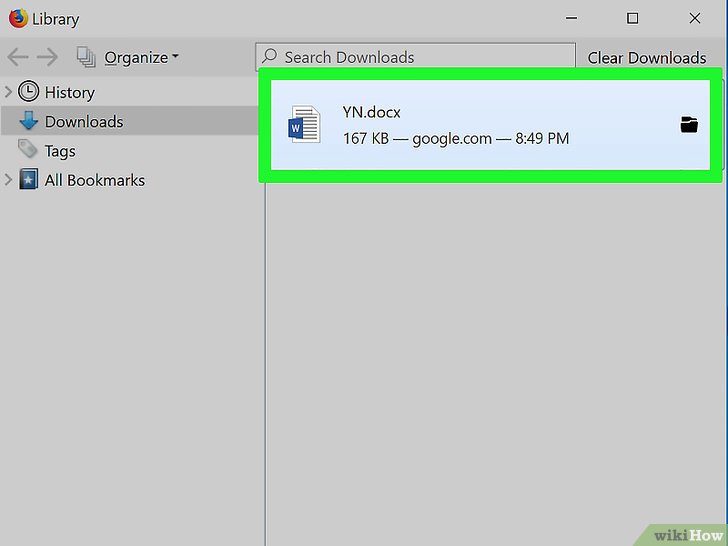Go forward using the right arrow
The height and width of the screenshot is (546, 728).
47,57
